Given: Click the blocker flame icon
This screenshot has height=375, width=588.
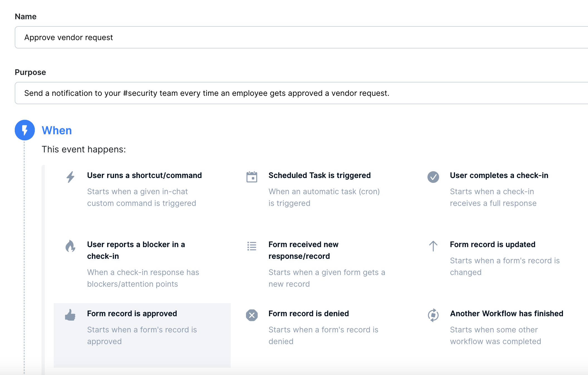Looking at the screenshot, I should 70,246.
